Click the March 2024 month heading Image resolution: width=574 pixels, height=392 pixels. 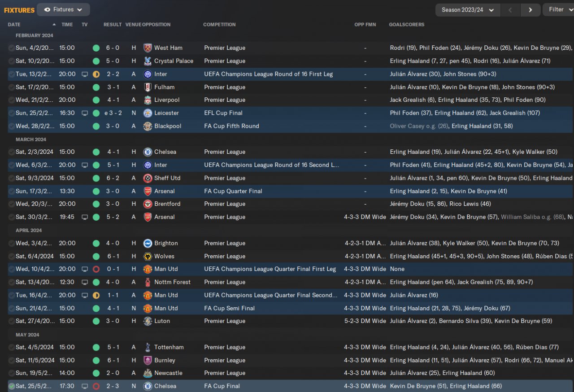point(31,139)
